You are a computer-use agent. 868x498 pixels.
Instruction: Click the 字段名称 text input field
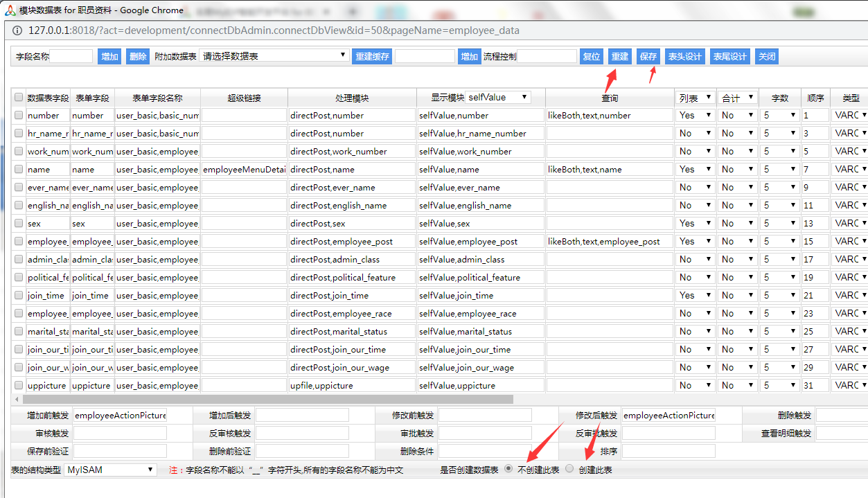71,56
